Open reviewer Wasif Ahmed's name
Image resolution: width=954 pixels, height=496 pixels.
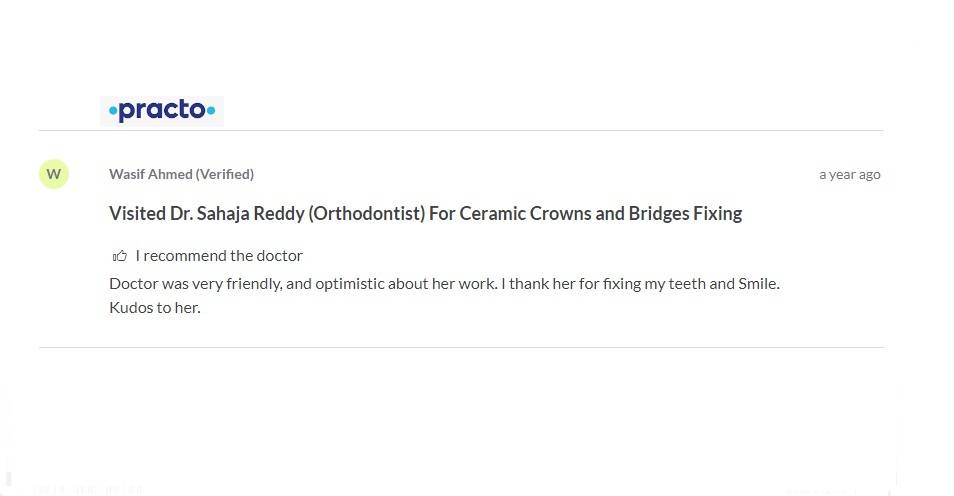coord(150,174)
